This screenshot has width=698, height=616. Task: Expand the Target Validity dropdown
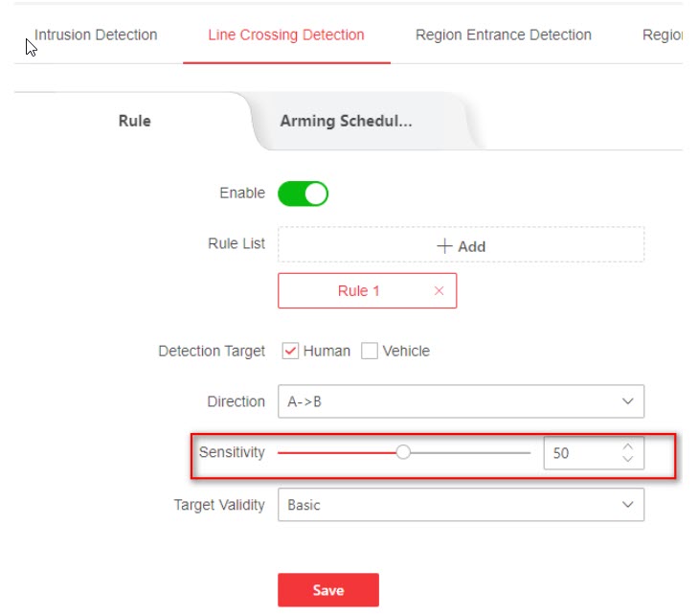click(x=460, y=504)
